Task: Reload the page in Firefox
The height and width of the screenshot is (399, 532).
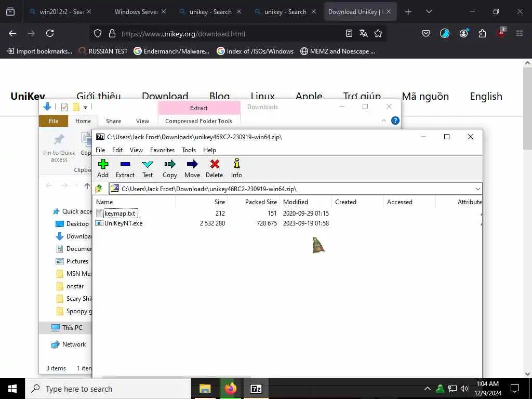Action: click(50, 33)
